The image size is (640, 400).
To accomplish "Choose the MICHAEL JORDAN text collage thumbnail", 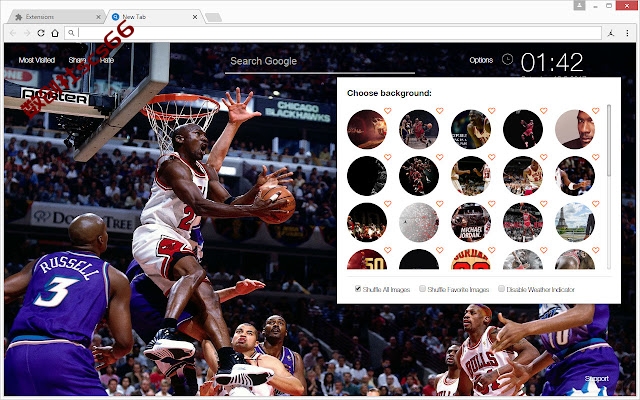I will point(471,222).
